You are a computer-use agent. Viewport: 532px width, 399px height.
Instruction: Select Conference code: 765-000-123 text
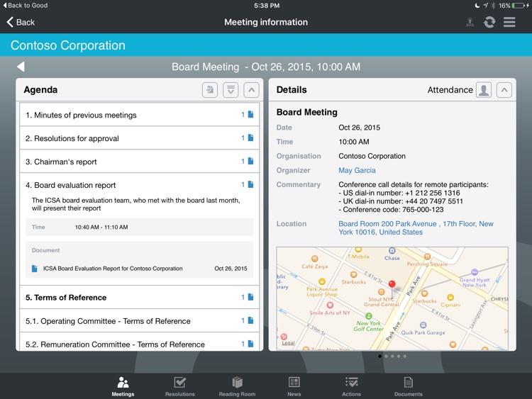(391, 210)
